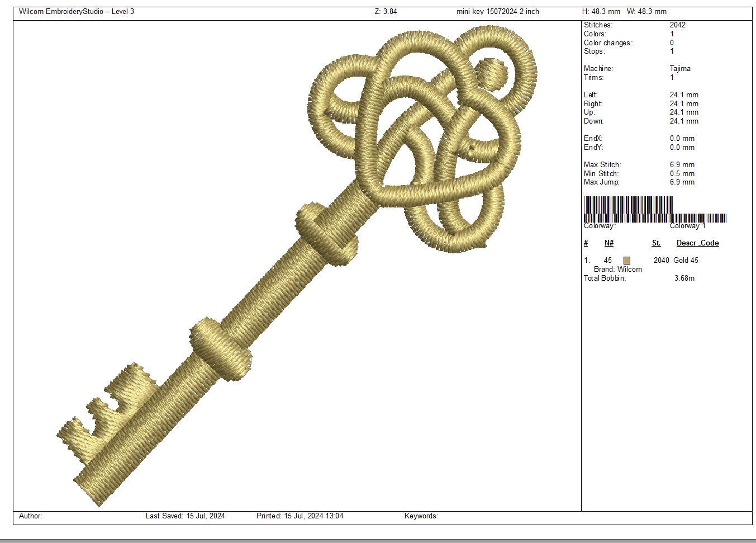
Task: Click the barcode in the info panel
Action: coord(654,209)
